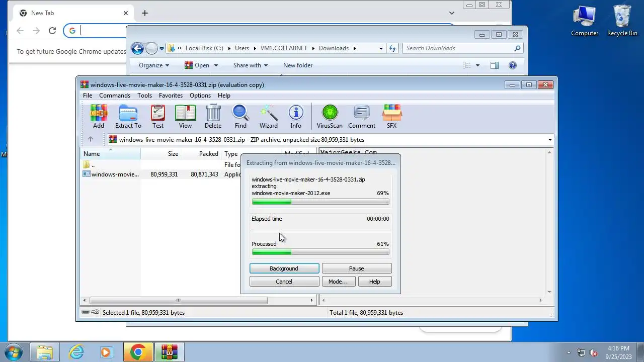Reload page in Chrome
This screenshot has width=644, height=362.
tap(52, 31)
